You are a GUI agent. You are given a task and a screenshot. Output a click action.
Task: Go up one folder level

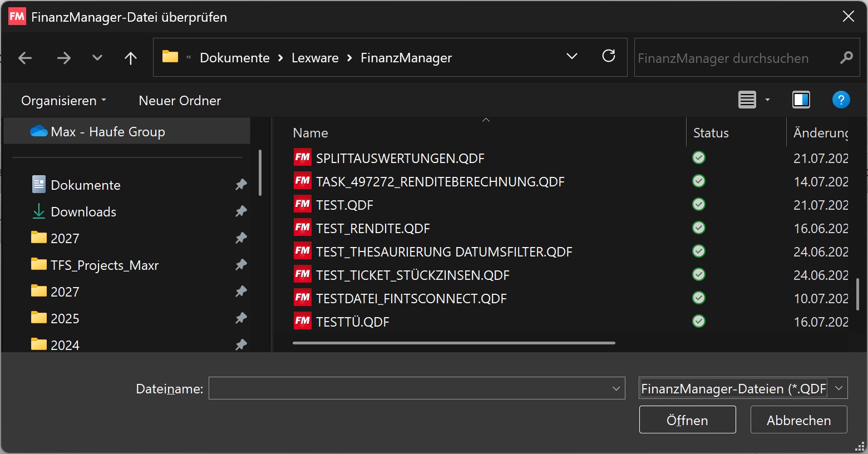coord(131,58)
